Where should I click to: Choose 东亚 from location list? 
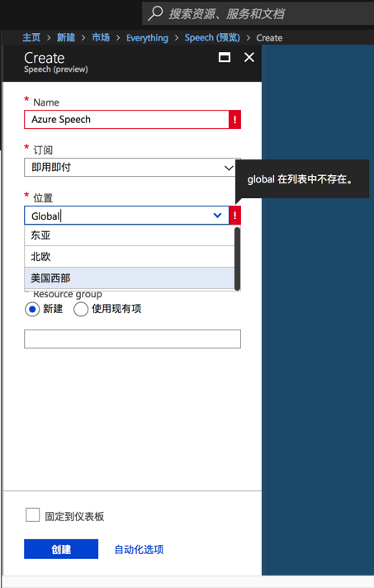coord(130,235)
